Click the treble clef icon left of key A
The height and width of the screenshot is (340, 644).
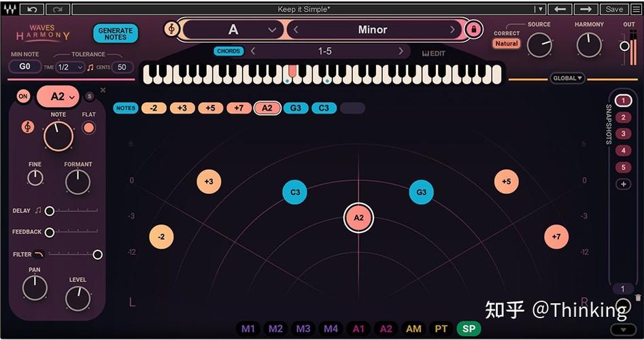coord(171,29)
